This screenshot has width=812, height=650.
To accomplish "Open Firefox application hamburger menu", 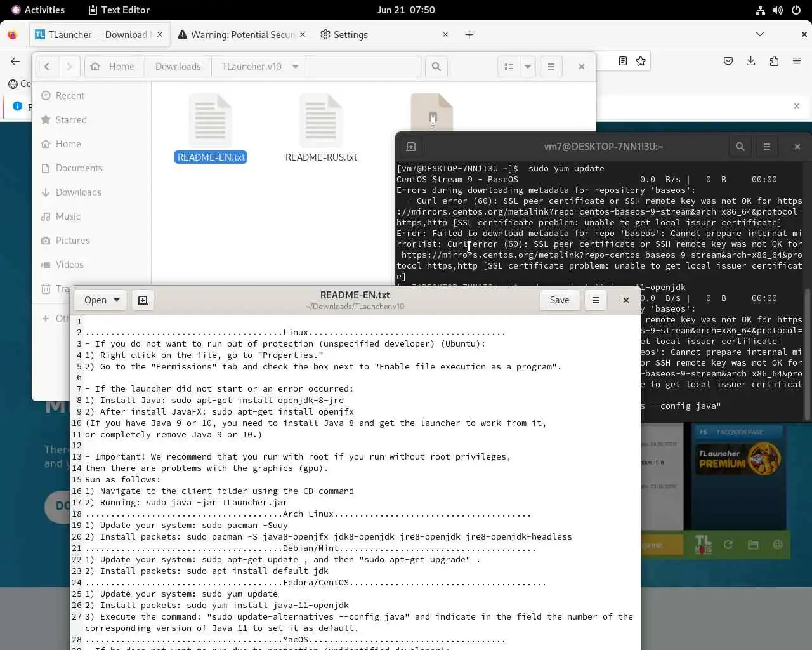I will 797,61.
